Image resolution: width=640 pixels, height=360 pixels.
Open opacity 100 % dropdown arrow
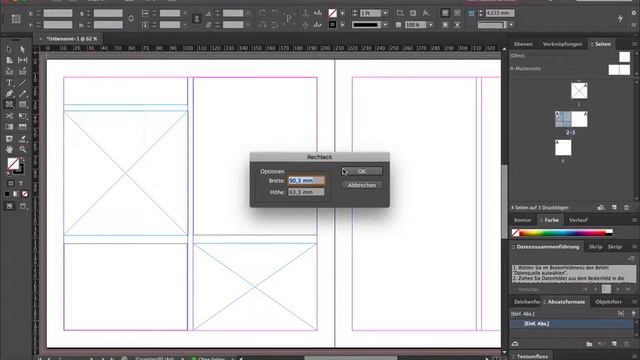pyautogui.click(x=431, y=25)
